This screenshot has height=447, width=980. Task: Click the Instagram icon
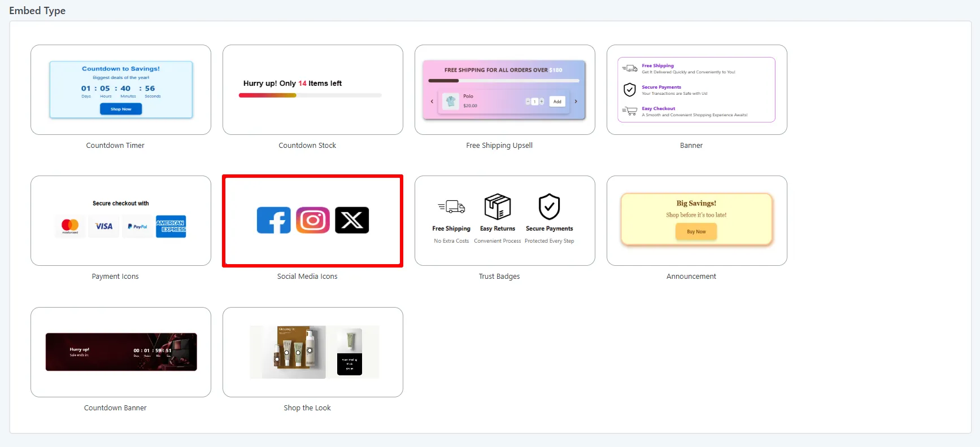(313, 220)
